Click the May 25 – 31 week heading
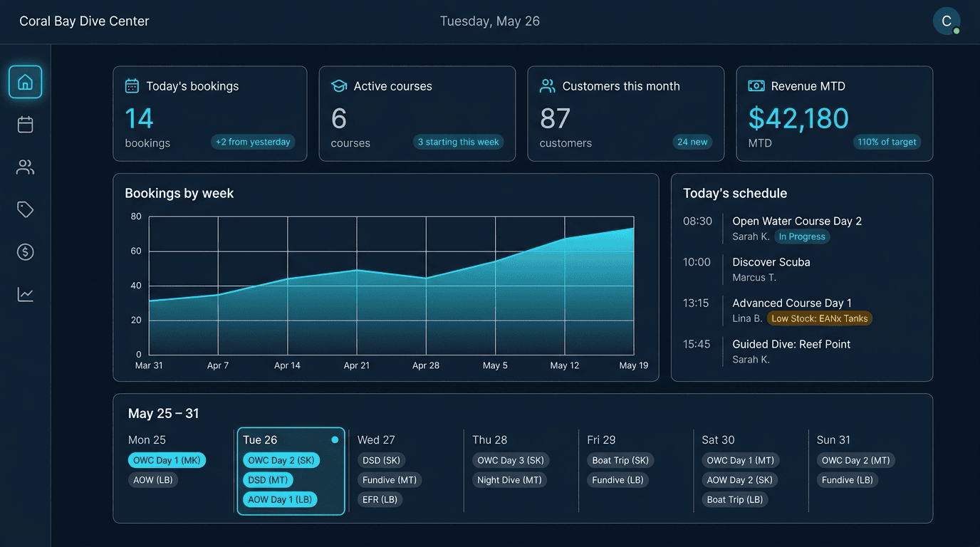The image size is (980, 547). click(164, 413)
